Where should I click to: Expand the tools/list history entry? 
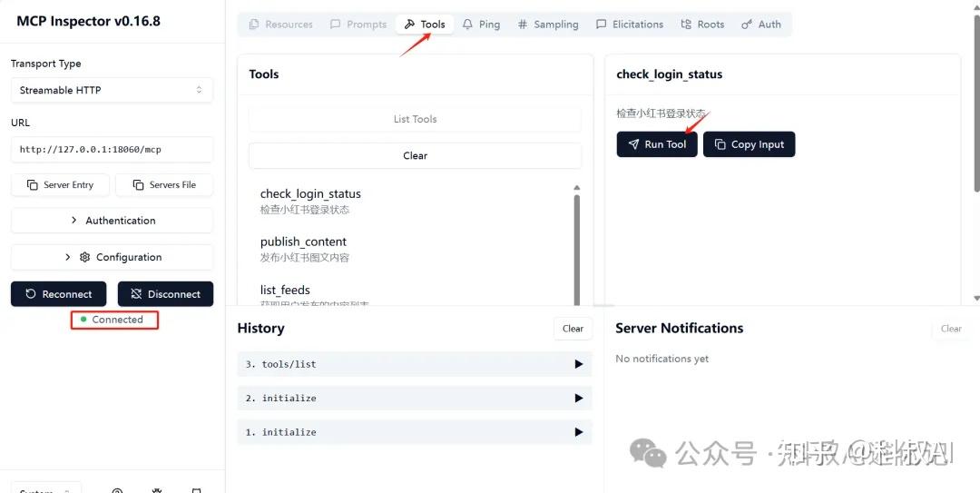(x=578, y=364)
